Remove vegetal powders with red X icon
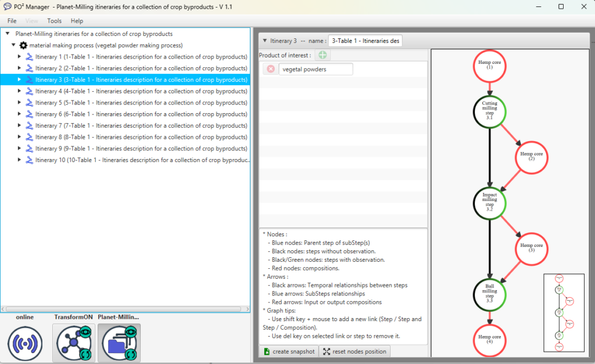Viewport: 595px width, 364px height. click(271, 69)
